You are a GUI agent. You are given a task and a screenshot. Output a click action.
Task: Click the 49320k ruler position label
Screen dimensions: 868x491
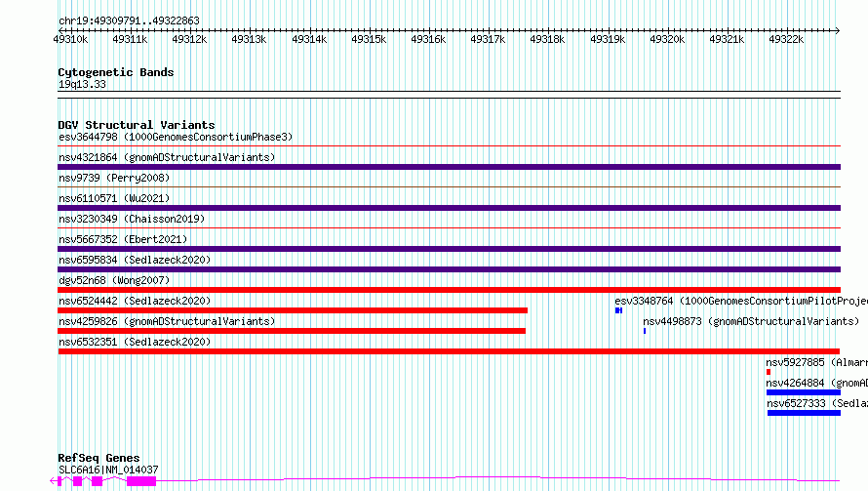667,39
